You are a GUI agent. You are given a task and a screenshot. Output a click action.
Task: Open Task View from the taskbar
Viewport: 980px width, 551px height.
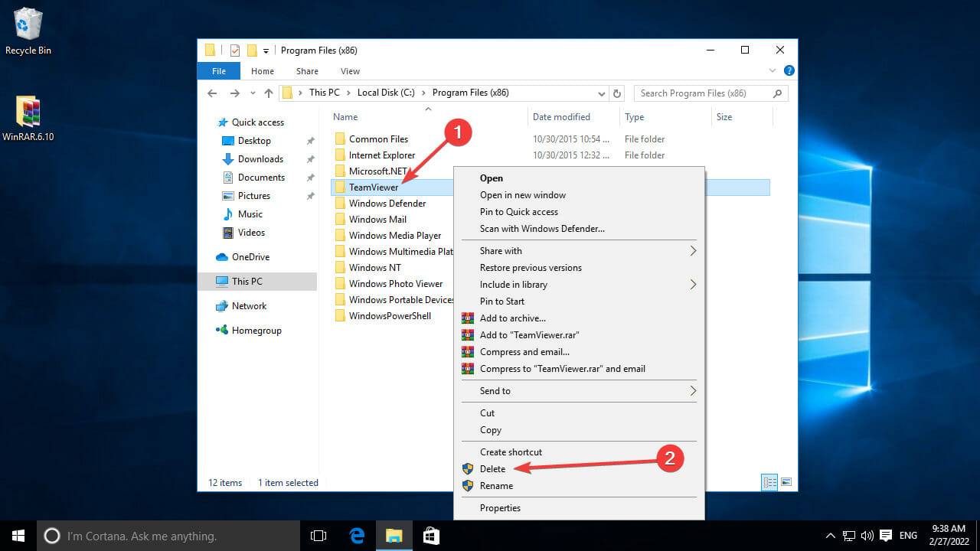318,536
